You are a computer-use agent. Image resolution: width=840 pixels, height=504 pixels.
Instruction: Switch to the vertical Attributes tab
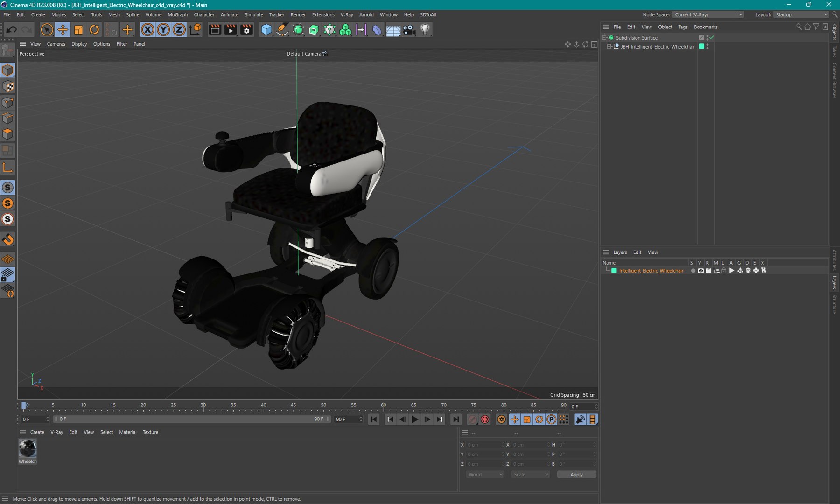(x=834, y=260)
